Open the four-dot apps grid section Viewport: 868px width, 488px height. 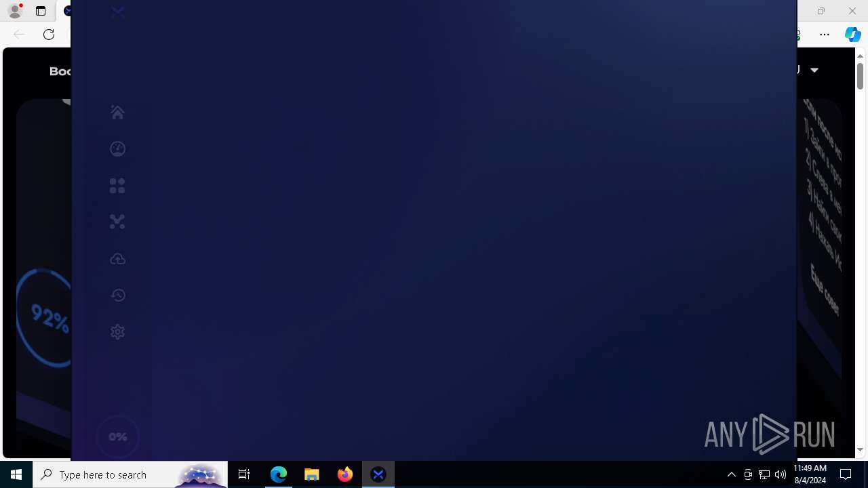click(x=117, y=186)
